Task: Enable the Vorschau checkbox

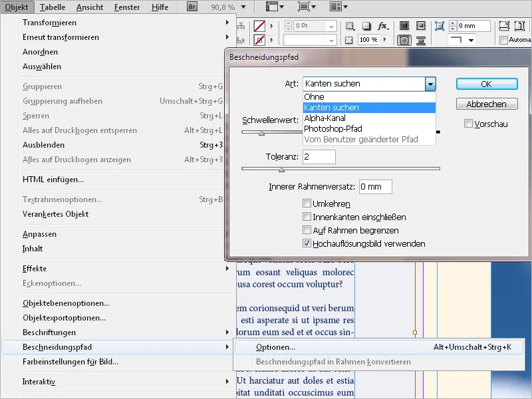Action: [468, 124]
